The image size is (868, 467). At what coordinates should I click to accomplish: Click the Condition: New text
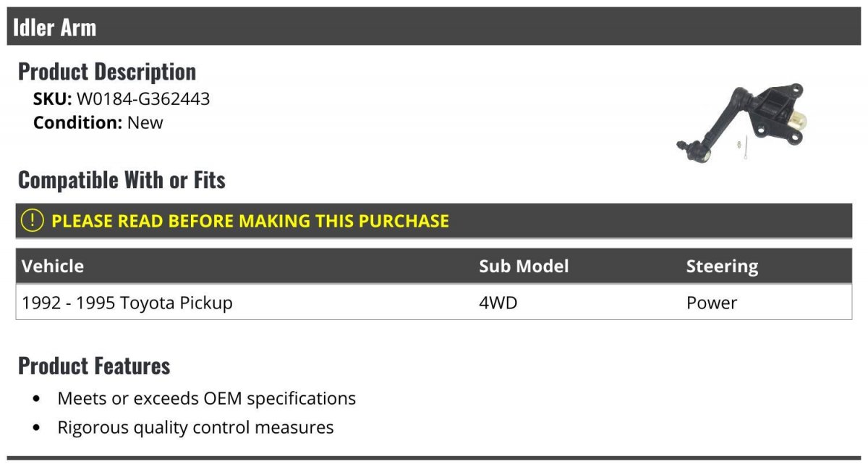[98, 122]
